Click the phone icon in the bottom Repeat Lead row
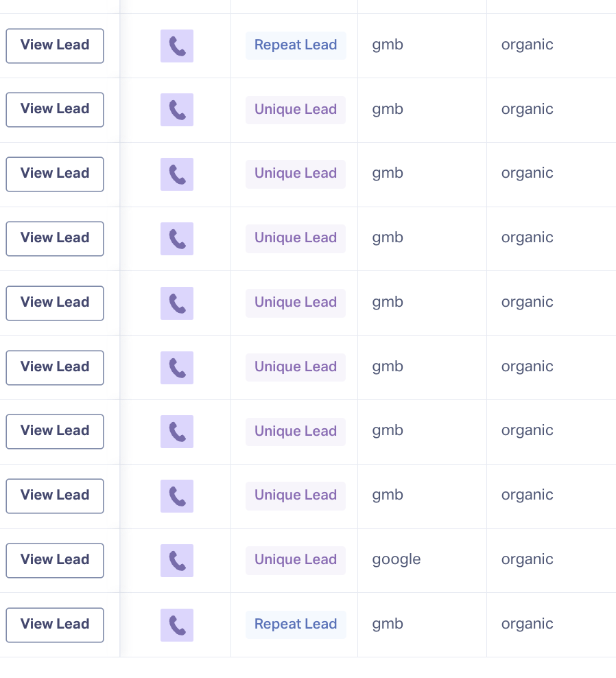 (x=176, y=624)
